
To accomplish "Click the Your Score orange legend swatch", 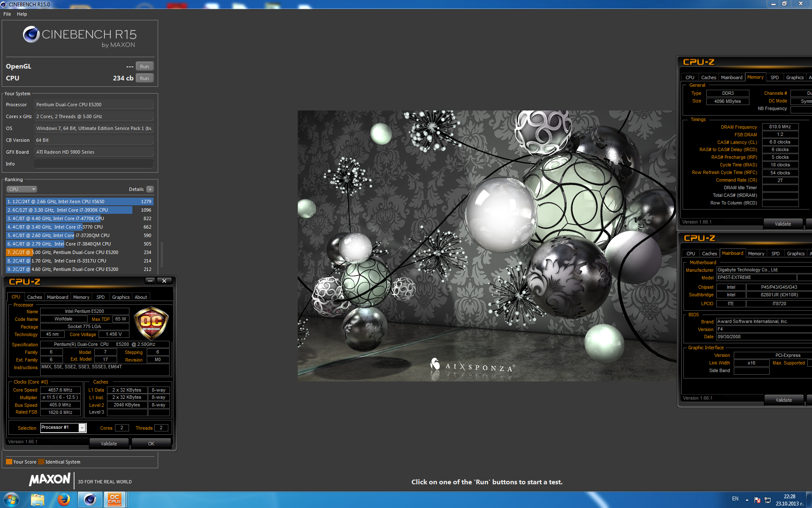I will [9, 462].
